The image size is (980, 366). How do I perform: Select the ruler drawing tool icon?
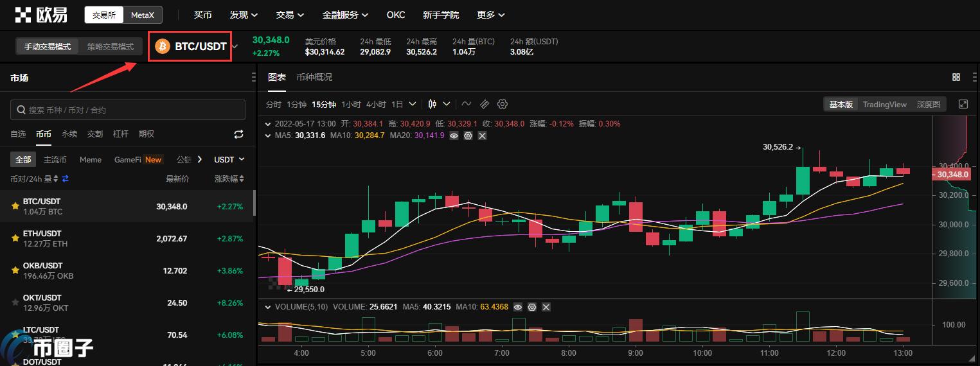coord(485,104)
